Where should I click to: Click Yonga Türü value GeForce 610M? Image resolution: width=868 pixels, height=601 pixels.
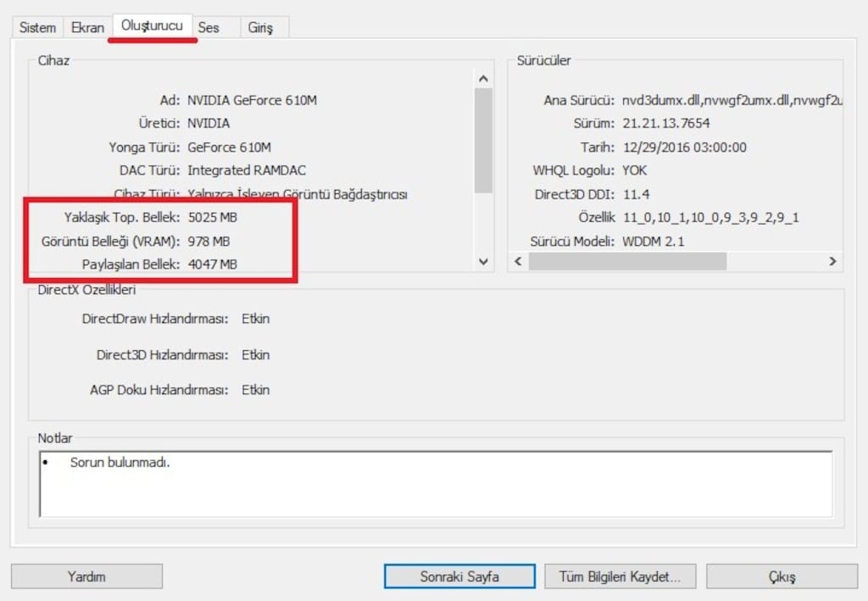click(x=229, y=147)
